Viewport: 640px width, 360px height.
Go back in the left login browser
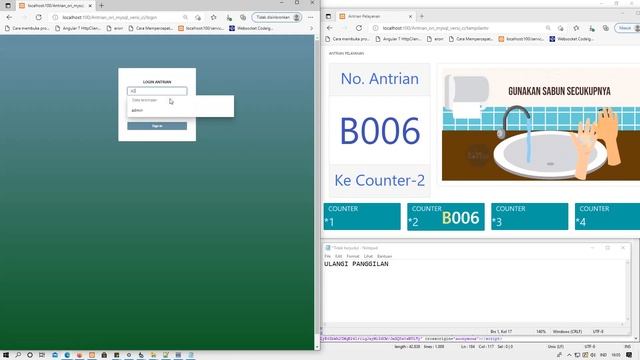pyautogui.click(x=9, y=17)
